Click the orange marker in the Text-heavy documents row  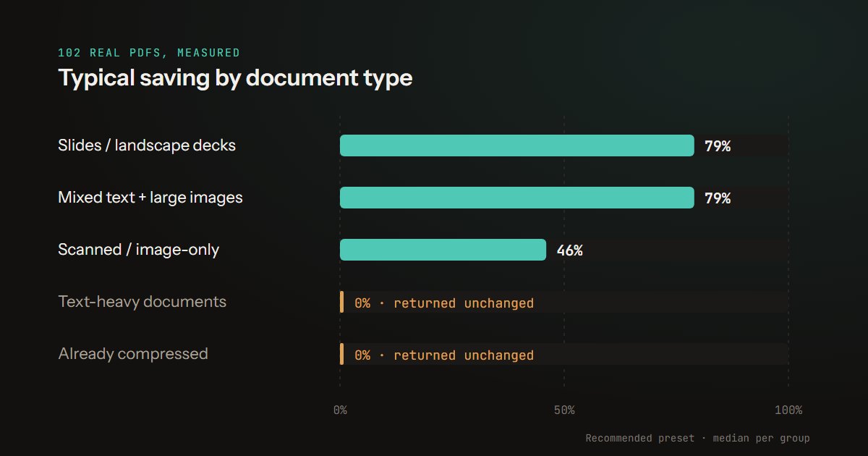point(341,302)
